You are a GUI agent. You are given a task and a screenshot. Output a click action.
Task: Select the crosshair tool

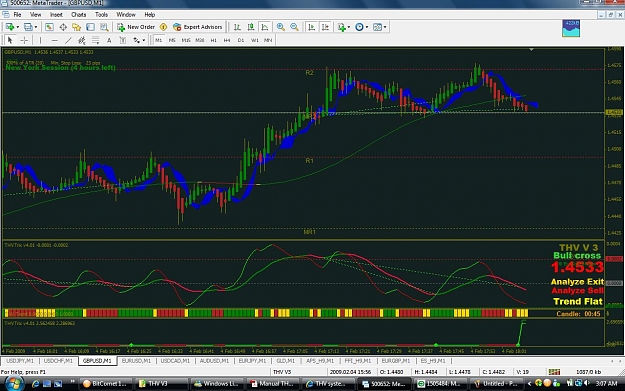tap(24, 40)
